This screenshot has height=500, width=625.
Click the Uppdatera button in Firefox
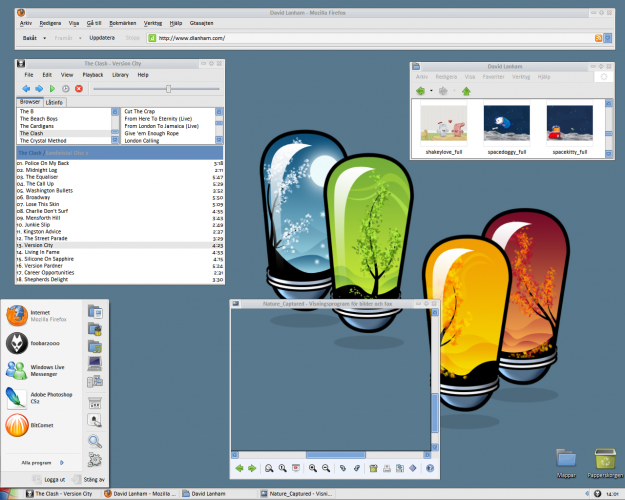[x=101, y=38]
